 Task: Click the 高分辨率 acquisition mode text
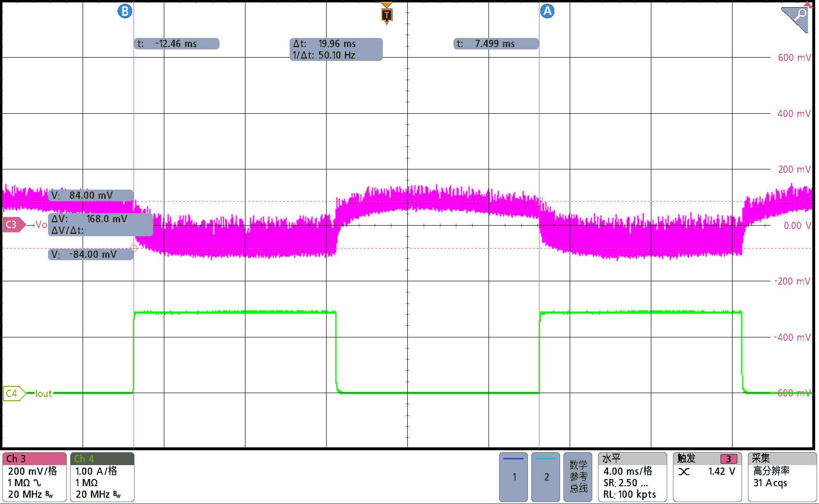pyautogui.click(x=771, y=471)
